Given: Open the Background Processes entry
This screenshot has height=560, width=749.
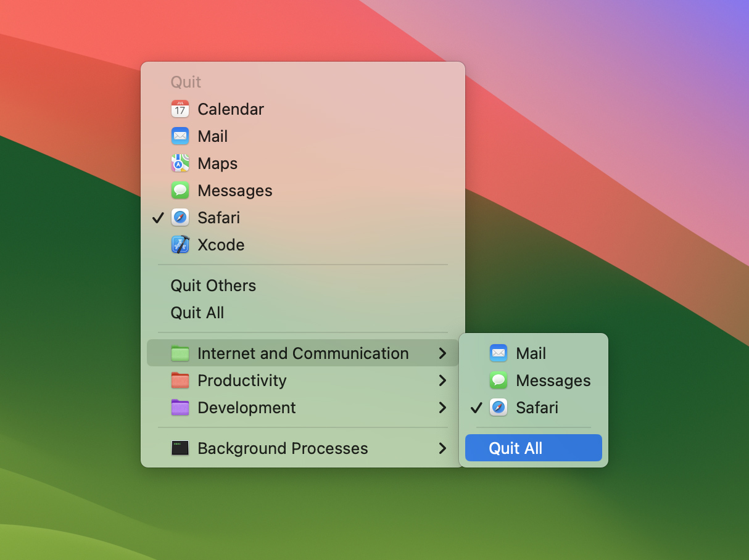Looking at the screenshot, I should pyautogui.click(x=303, y=448).
